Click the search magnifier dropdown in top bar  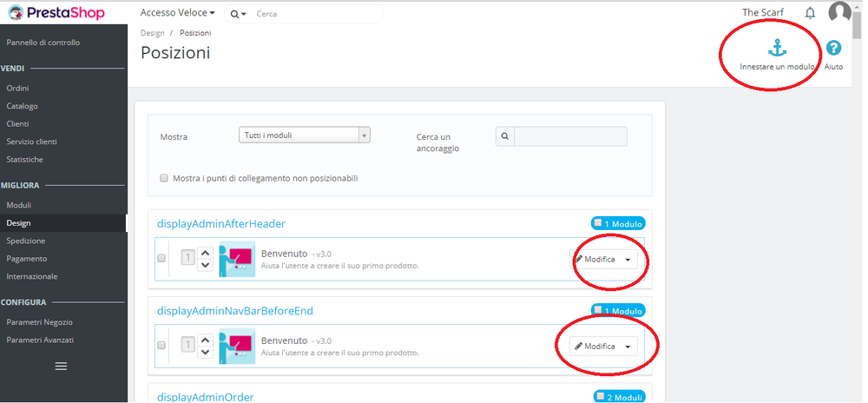tap(239, 14)
